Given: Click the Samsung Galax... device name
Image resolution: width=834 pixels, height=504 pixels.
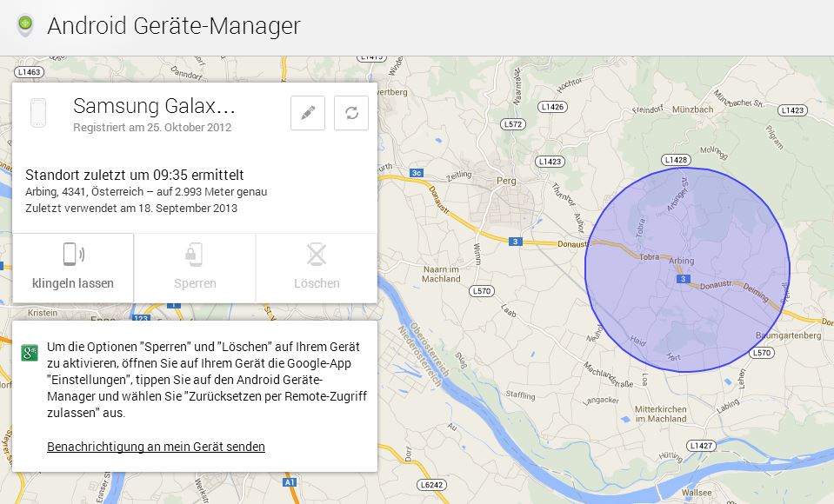Looking at the screenshot, I should point(154,106).
